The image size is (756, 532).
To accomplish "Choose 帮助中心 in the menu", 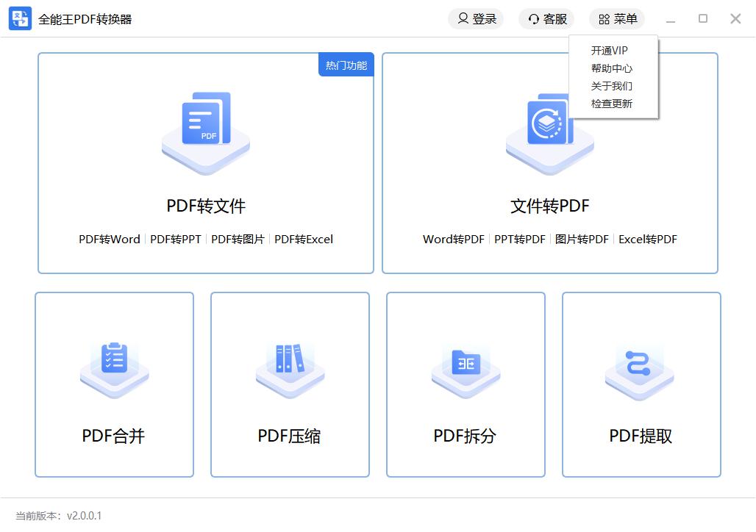I will (612, 68).
